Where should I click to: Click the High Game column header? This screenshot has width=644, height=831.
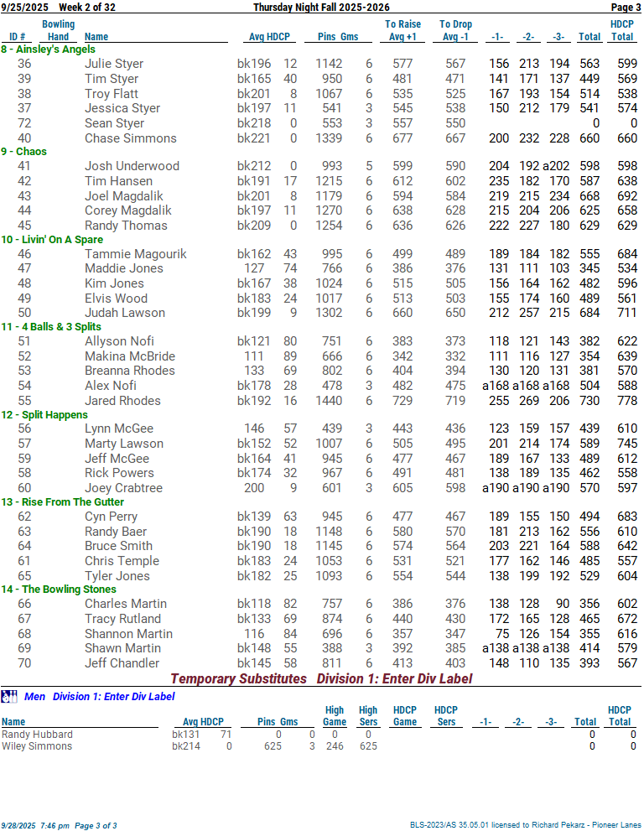click(335, 716)
